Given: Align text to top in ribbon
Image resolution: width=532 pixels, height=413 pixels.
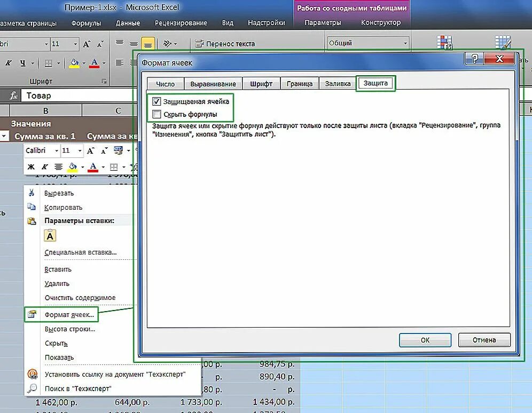Looking at the screenshot, I should pyautogui.click(x=120, y=43).
